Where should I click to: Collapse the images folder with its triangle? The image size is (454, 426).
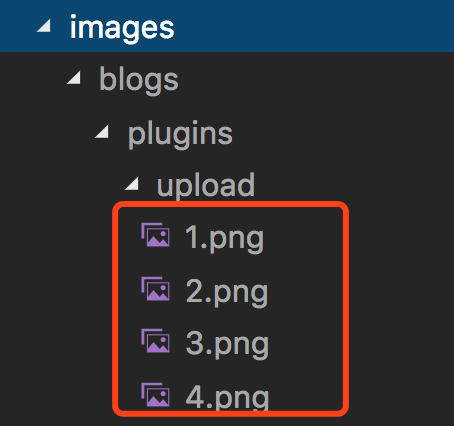pos(44,26)
